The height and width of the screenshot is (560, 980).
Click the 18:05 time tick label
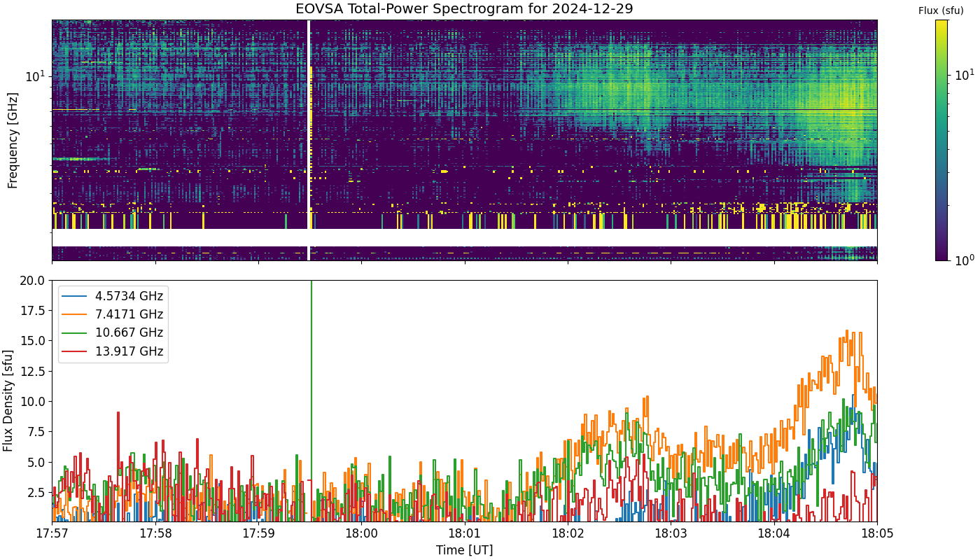click(877, 533)
